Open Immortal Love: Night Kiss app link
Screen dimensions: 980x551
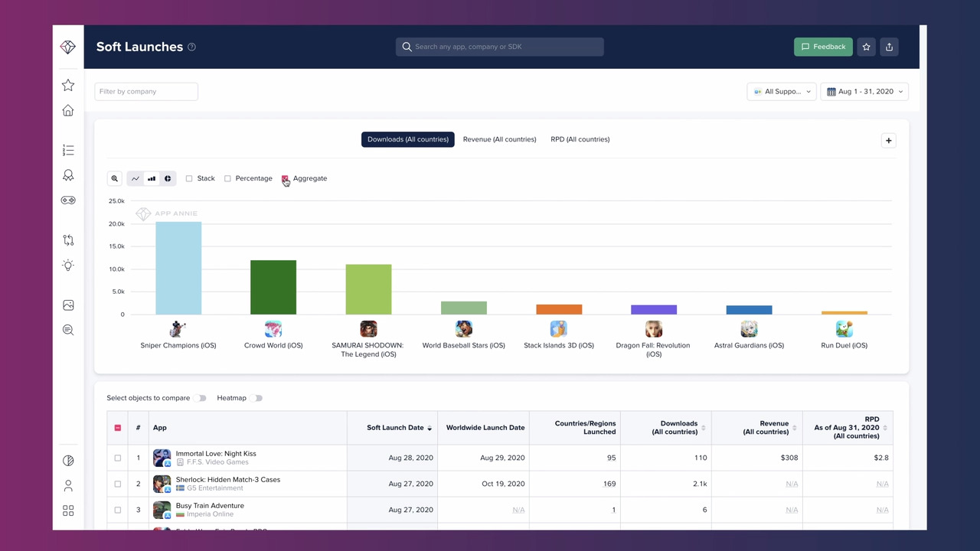point(216,454)
